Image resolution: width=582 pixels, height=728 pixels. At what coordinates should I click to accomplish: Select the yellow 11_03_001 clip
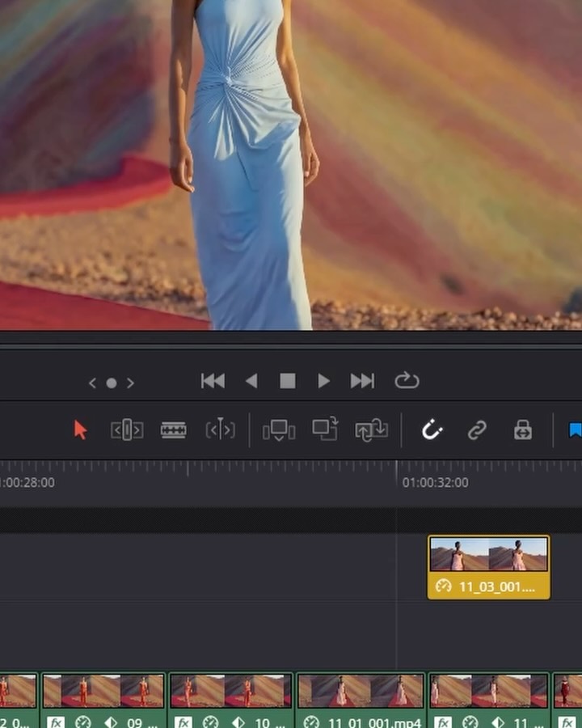tap(488, 567)
